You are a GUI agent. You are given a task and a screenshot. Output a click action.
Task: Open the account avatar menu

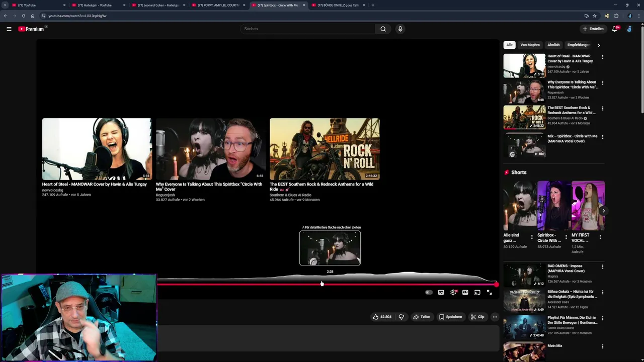(x=629, y=29)
